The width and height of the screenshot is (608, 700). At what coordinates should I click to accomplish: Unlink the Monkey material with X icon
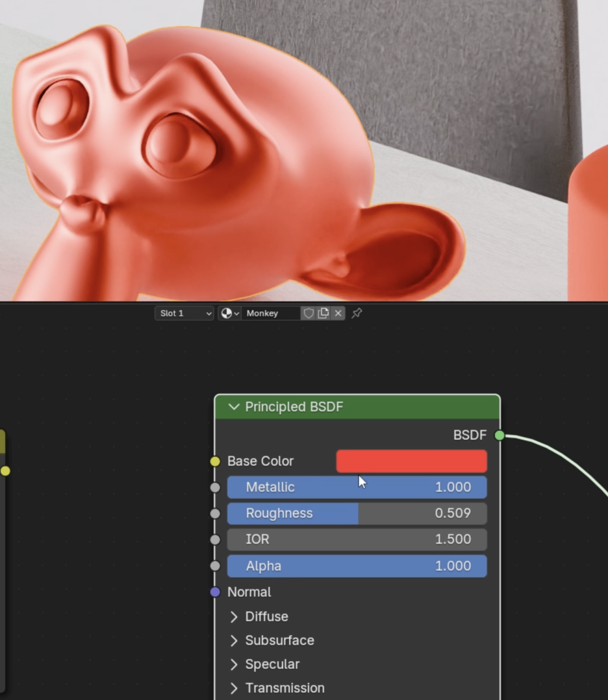coord(338,313)
